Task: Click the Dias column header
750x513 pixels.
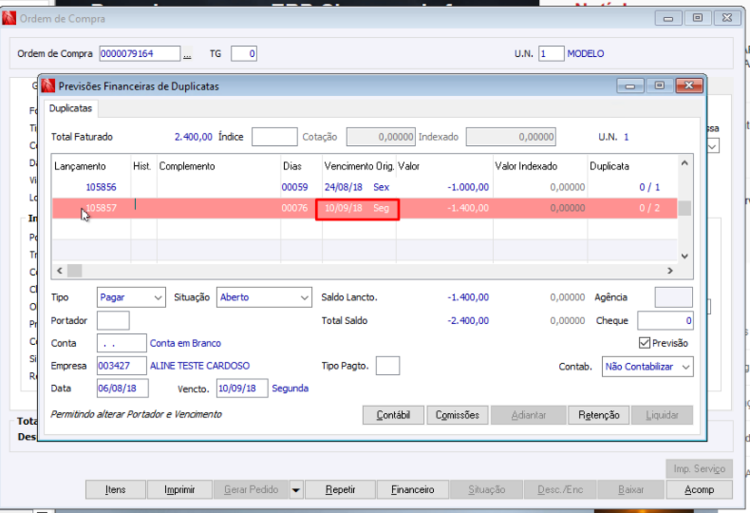Action: click(x=292, y=166)
